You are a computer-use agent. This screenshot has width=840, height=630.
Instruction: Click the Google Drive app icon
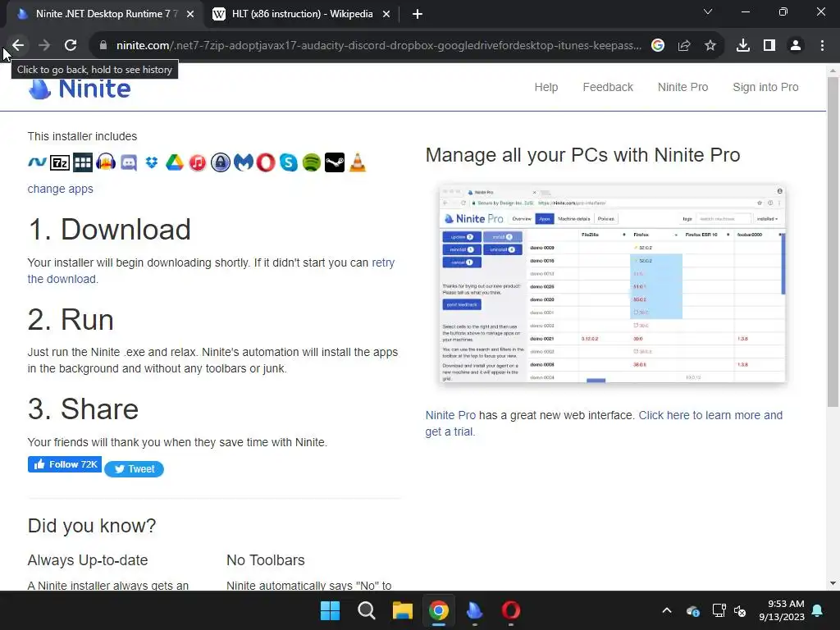(174, 162)
